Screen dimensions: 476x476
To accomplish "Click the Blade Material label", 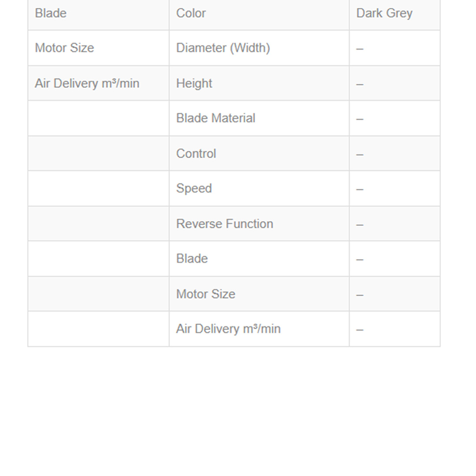I will pyautogui.click(x=216, y=118).
